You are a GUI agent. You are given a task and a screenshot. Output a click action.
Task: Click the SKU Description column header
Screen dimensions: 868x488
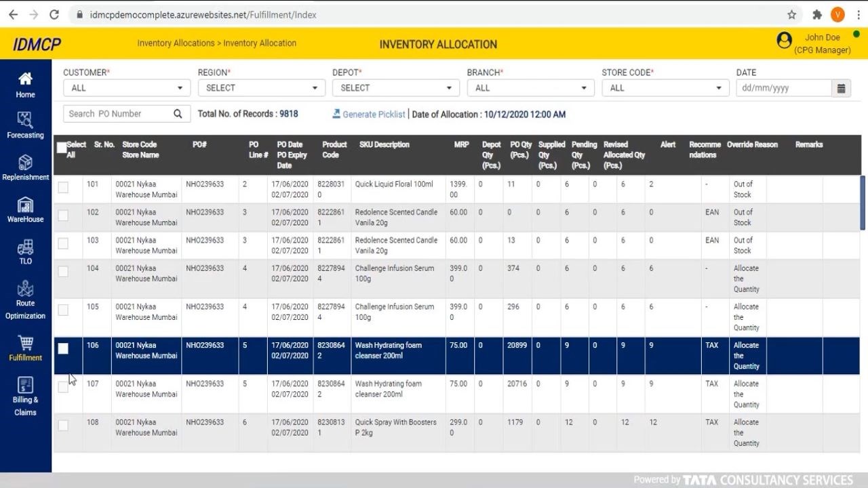(384, 144)
